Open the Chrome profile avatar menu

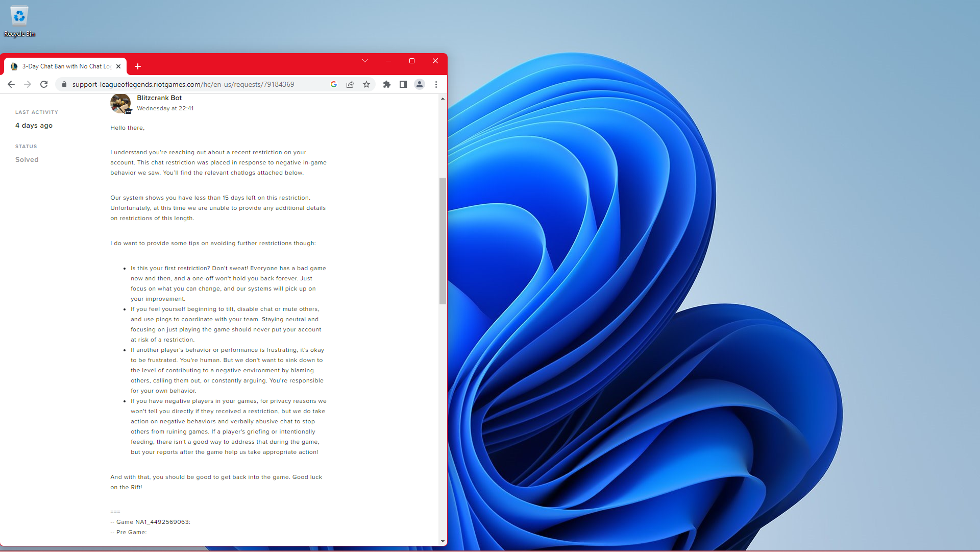coord(420,84)
